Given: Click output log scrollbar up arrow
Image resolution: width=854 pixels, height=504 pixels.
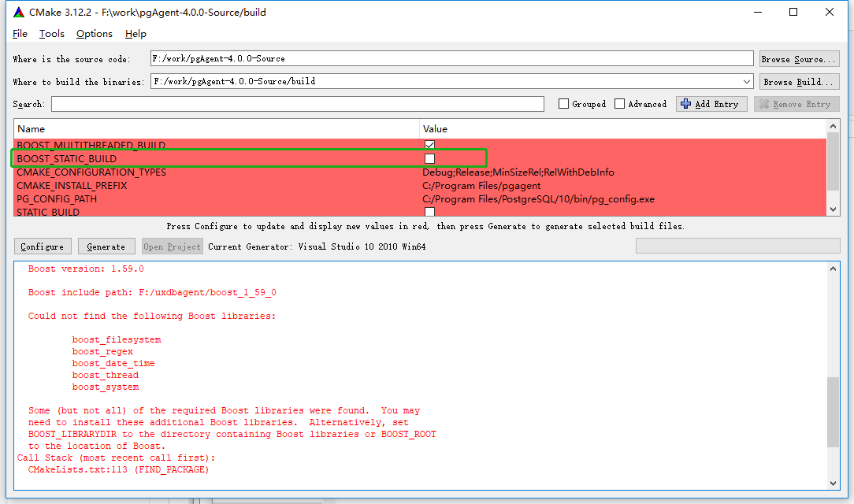Looking at the screenshot, I should (x=833, y=269).
